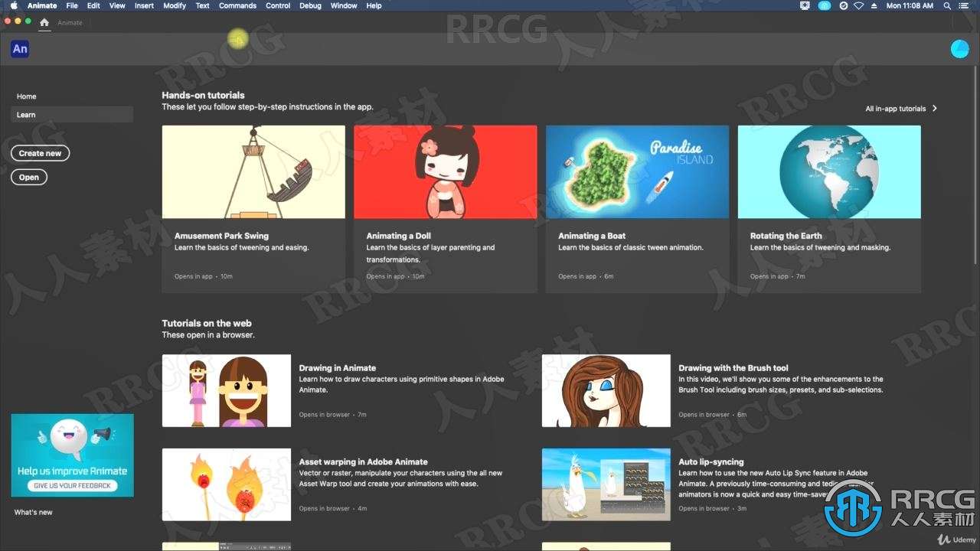980x551 pixels.
Task: Click the Animate tab label text
Action: [x=70, y=23]
